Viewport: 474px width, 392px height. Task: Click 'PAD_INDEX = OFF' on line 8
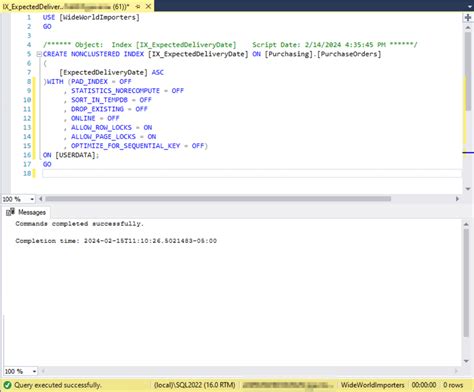click(x=101, y=82)
